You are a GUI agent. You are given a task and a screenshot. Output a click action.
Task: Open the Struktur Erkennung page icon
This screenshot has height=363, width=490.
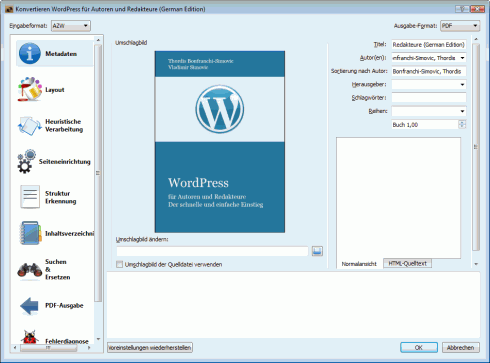point(30,197)
